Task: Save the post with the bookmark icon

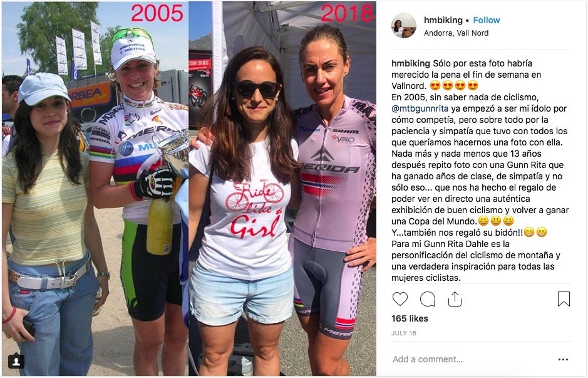Action: point(564,299)
